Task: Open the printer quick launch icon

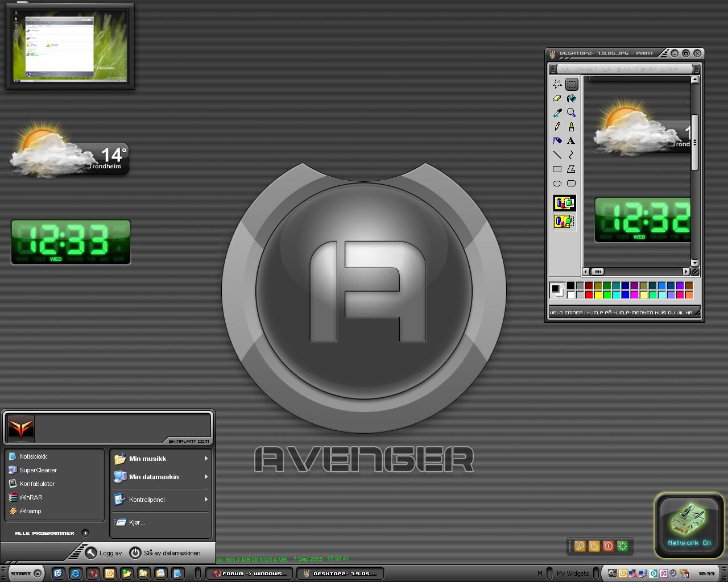Action: pos(160,573)
